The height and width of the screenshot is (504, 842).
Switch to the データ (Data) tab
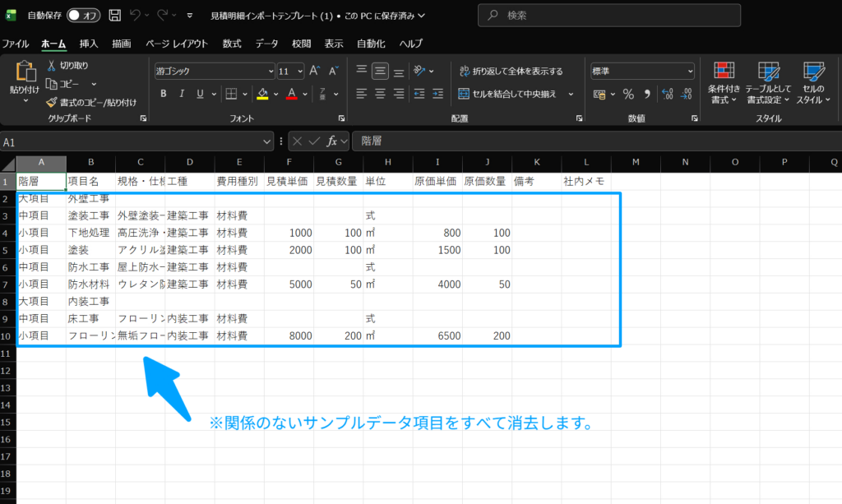pyautogui.click(x=266, y=44)
